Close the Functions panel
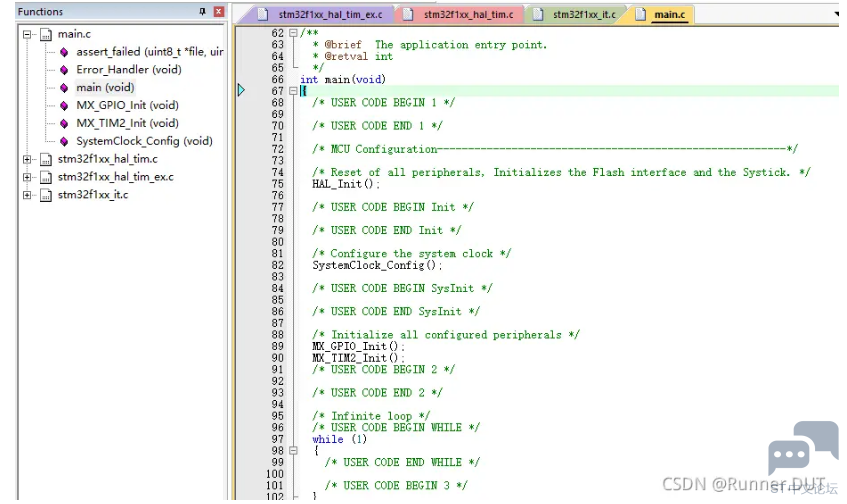The height and width of the screenshot is (504, 847). tap(219, 11)
